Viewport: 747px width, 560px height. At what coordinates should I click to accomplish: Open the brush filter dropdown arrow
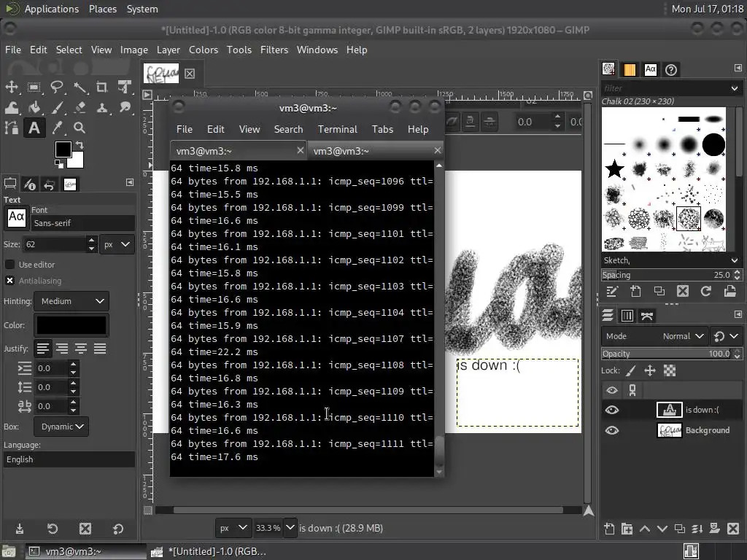click(x=734, y=88)
